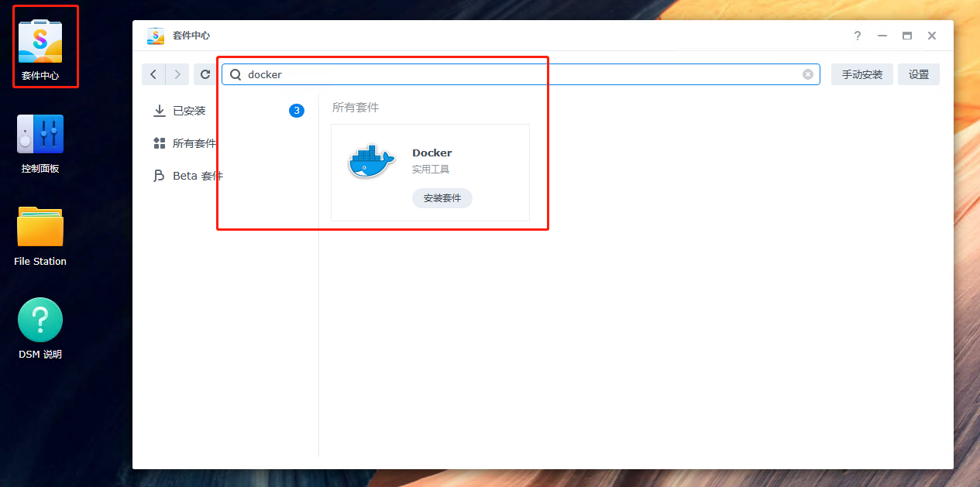Click into the docker search field
The width and height of the screenshot is (980, 487).
521,74
